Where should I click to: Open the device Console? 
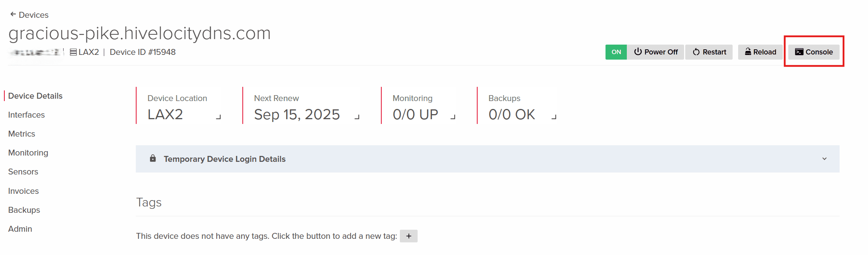pyautogui.click(x=814, y=52)
